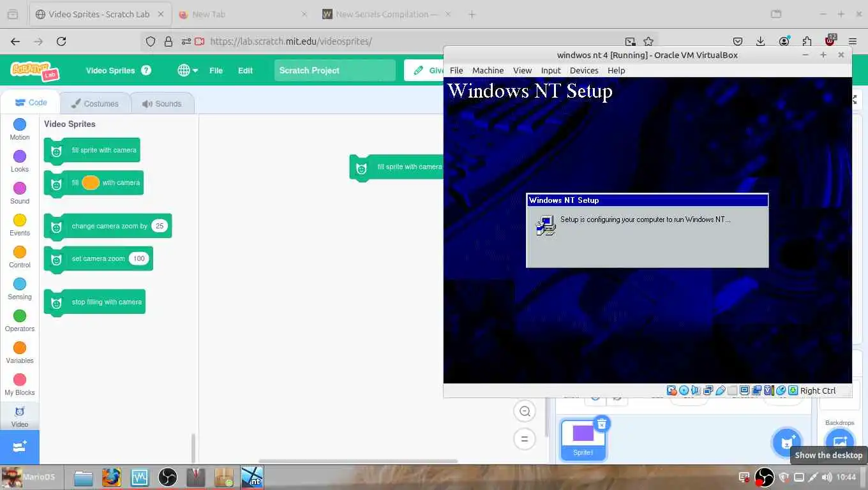Click the Scratch Lab logo
868x490 pixels.
(x=35, y=70)
